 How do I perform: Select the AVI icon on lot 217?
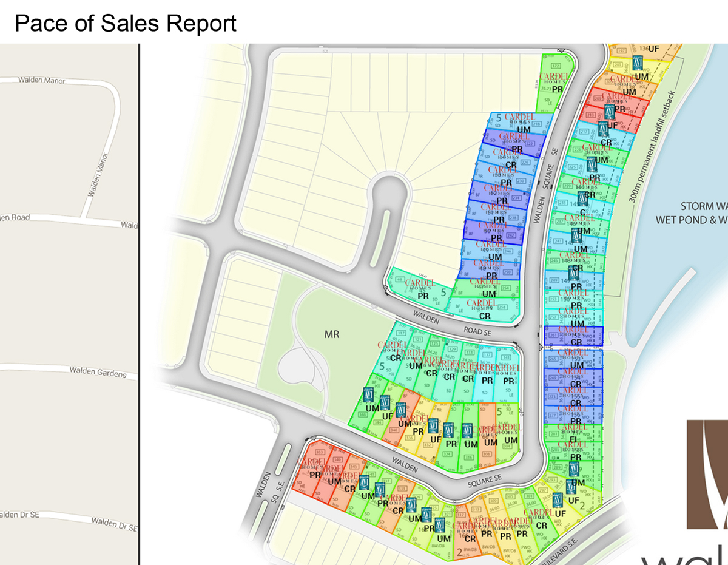[x=603, y=129]
